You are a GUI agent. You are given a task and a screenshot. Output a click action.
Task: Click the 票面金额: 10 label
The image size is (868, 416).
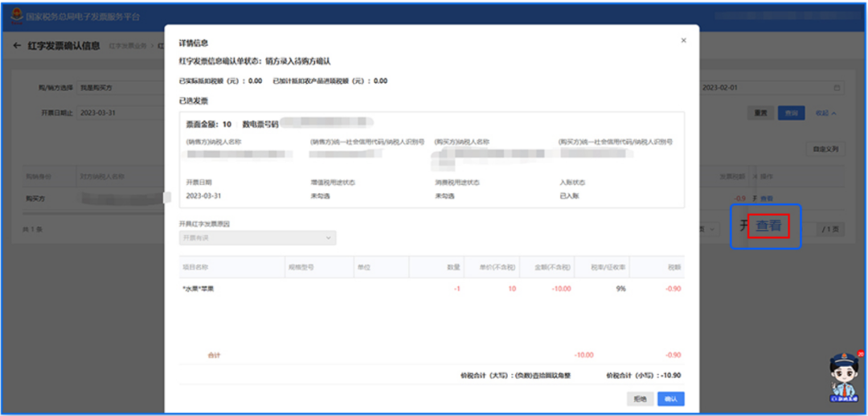209,126
